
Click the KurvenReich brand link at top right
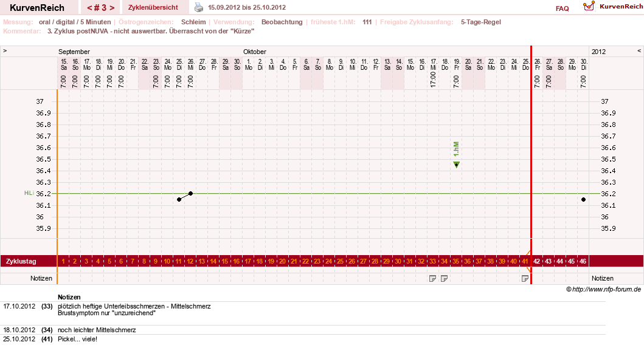coord(621,6)
